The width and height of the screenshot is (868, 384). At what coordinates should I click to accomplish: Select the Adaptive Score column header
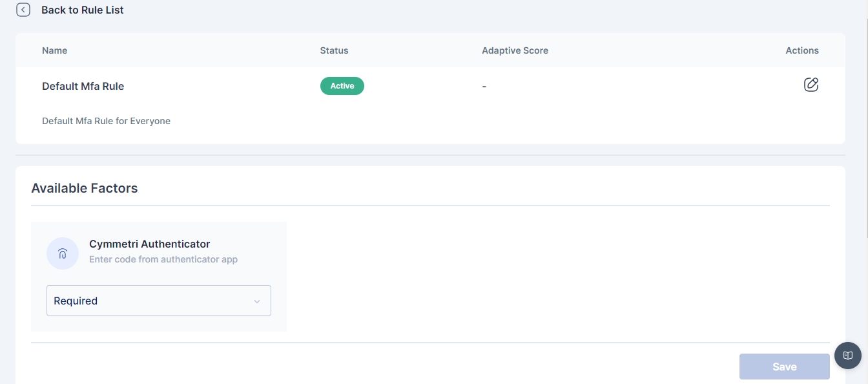515,50
